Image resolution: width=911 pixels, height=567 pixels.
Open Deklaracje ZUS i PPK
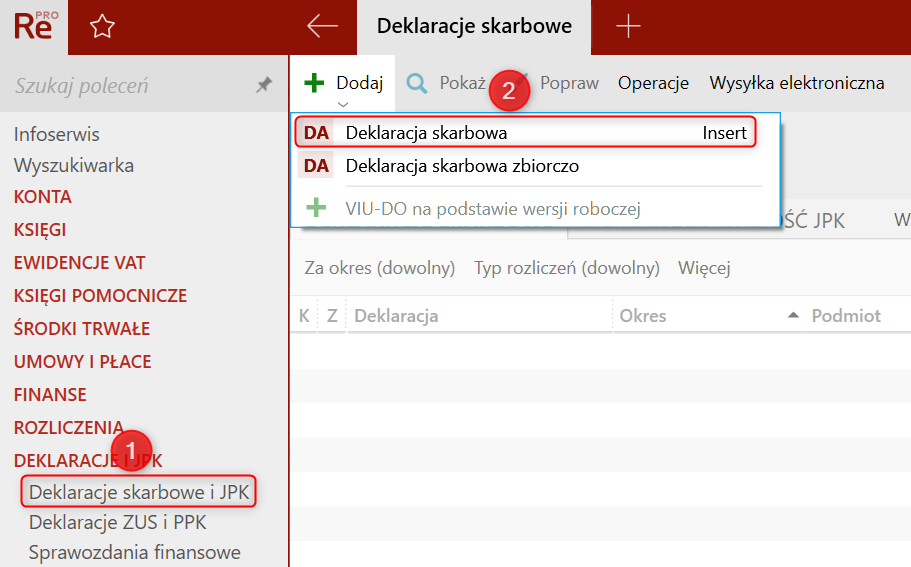tap(117, 522)
